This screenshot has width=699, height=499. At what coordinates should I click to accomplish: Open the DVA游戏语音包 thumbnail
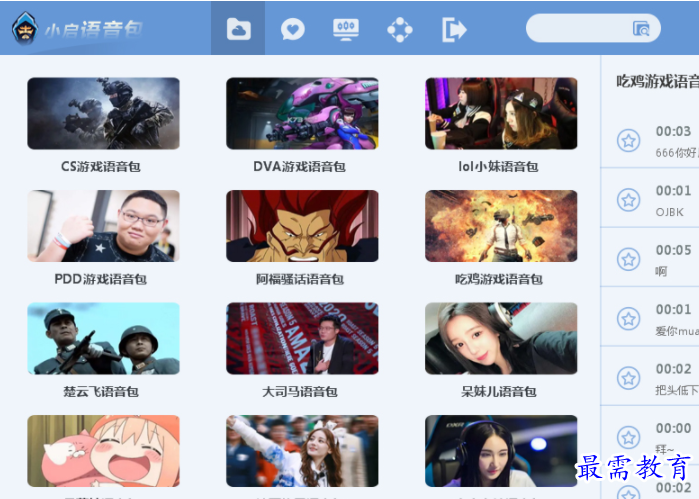302,113
